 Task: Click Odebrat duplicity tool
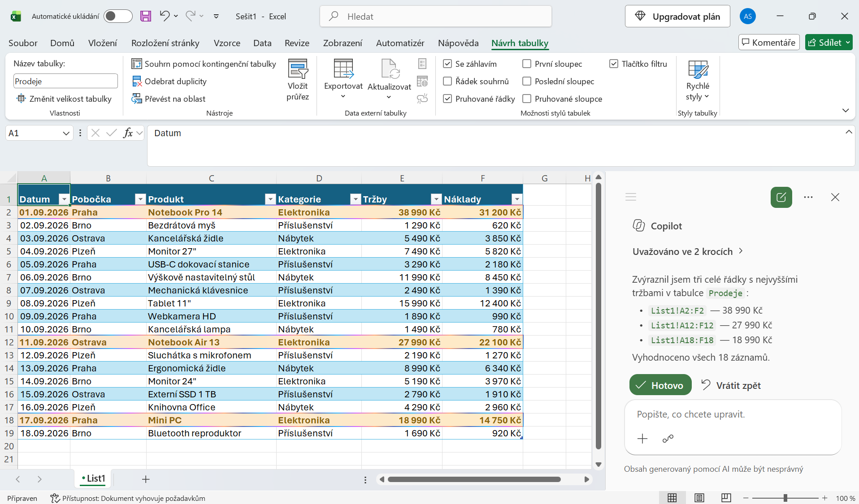tap(169, 81)
